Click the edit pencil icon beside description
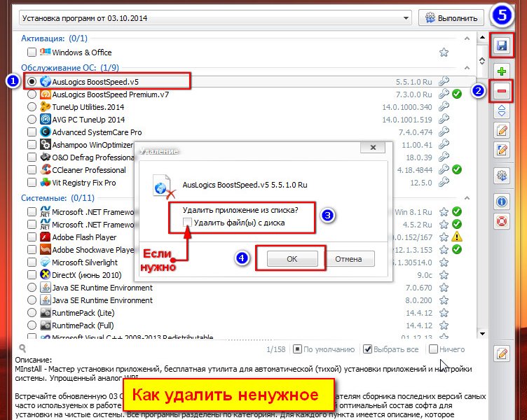The image size is (527, 420). pyautogui.click(x=502, y=353)
